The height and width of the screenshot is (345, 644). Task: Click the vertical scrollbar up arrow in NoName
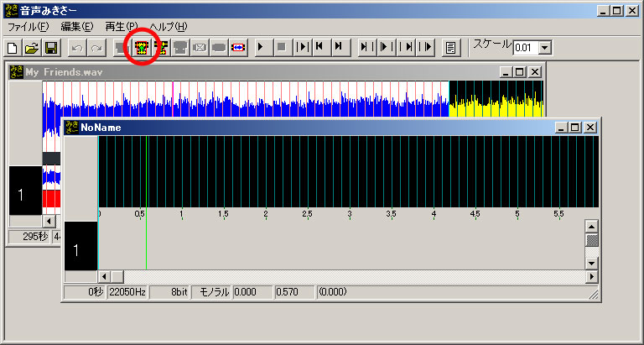591,227
